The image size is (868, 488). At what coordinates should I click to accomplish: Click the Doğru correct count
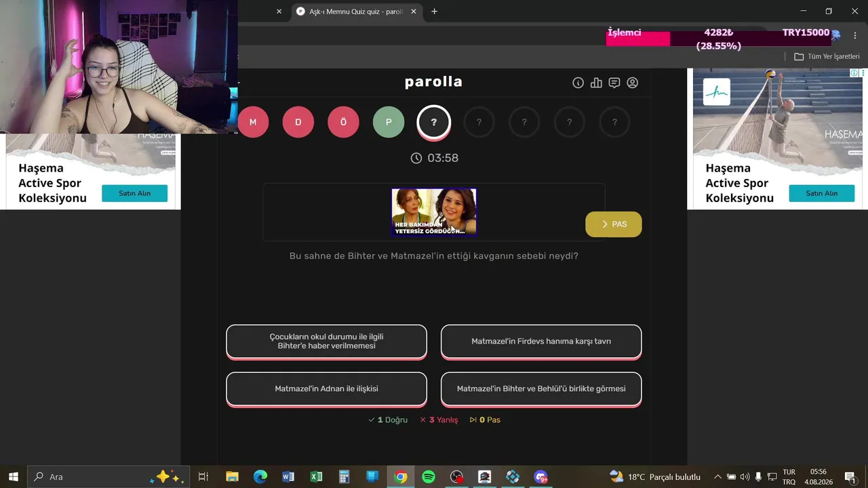[x=388, y=420]
